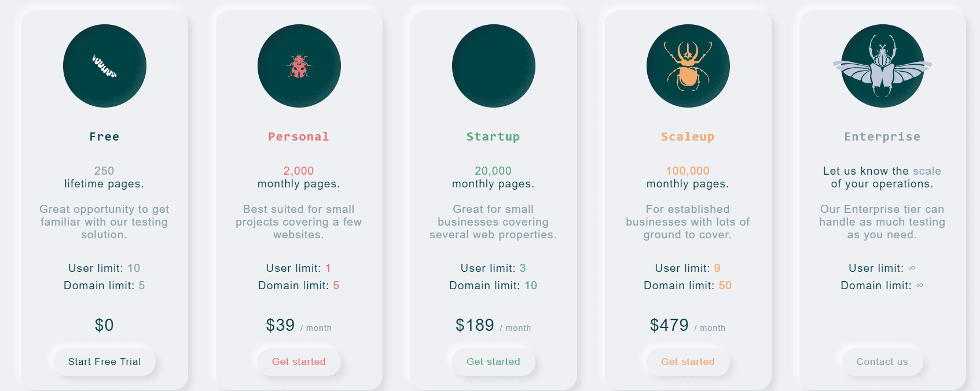980x391 pixels.
Task: Select the winged beetle icon for Enterprise
Action: (882, 66)
